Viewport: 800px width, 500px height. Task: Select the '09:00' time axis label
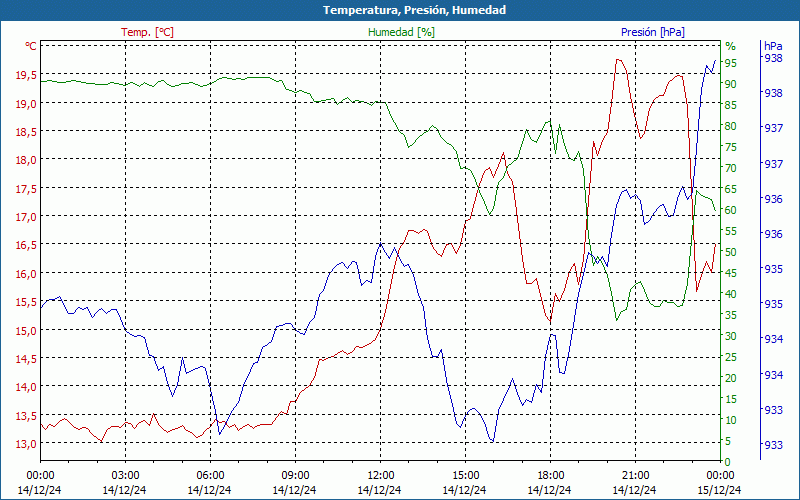click(295, 476)
